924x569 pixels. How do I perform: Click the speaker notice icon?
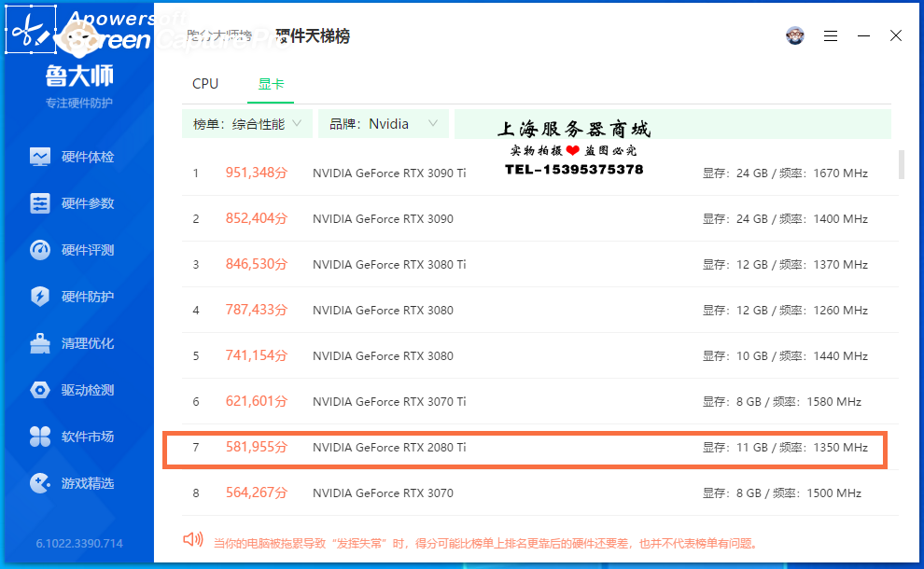click(192, 539)
